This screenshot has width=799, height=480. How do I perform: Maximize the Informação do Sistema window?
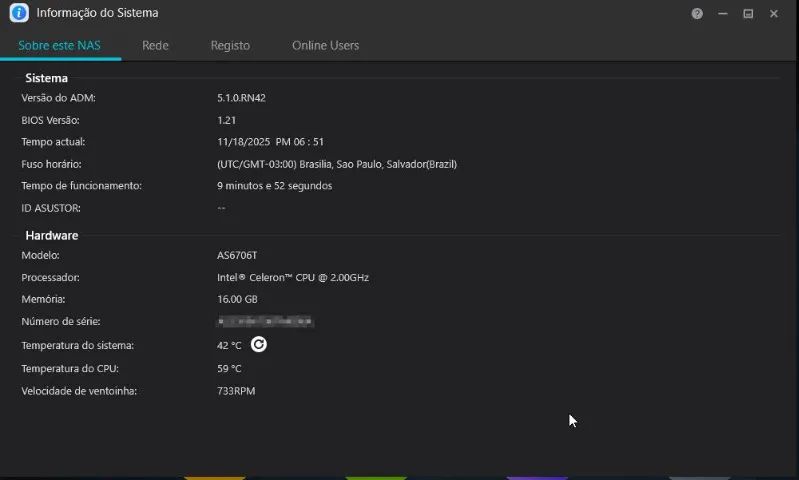pyautogui.click(x=748, y=14)
